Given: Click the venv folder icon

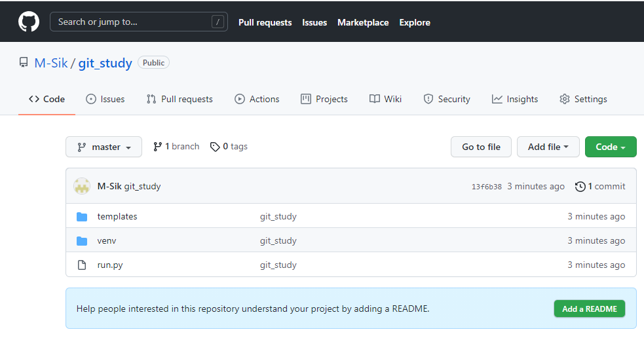Looking at the screenshot, I should point(82,241).
